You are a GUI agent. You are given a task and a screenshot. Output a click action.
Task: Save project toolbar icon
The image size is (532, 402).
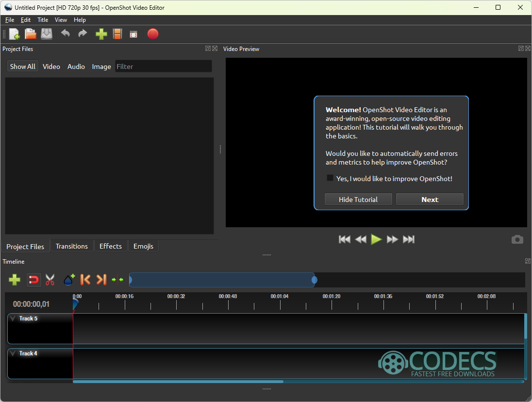[47, 34]
